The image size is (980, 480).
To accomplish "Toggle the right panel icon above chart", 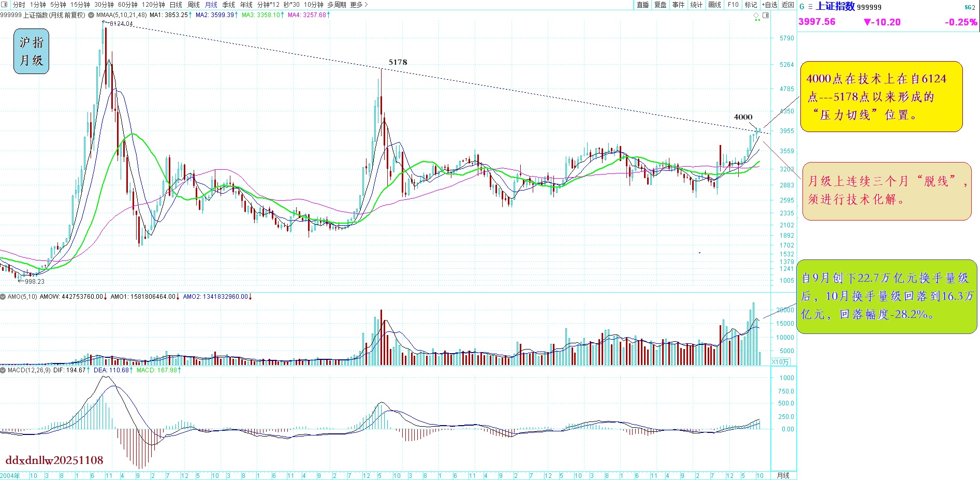I will 766,15.
